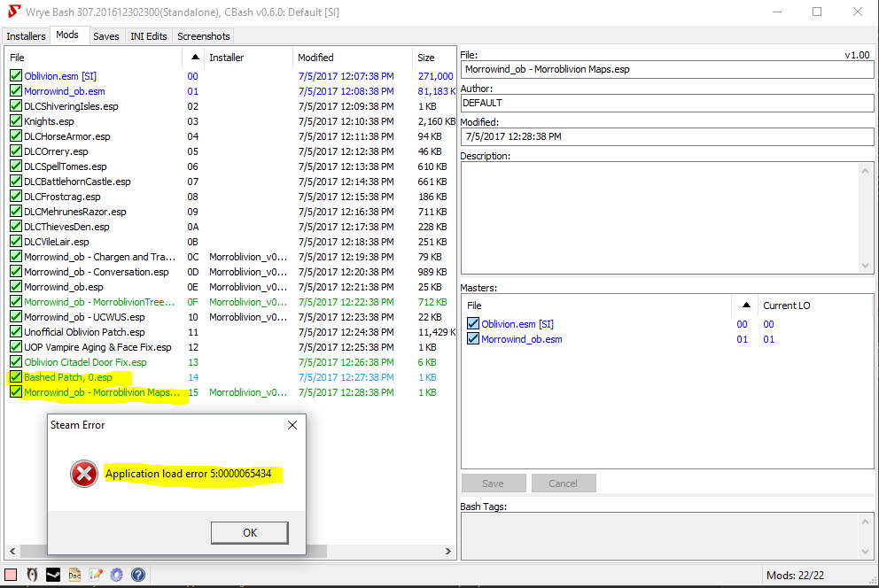Toggle the DLCShiveringIsles.esp checkbox
Image resolution: width=879 pixels, height=588 pixels.
16,106
